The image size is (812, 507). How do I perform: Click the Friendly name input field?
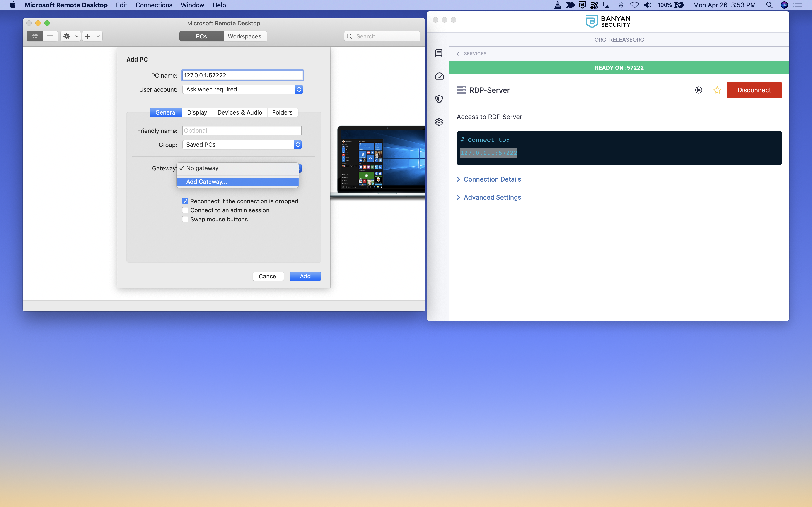242,131
